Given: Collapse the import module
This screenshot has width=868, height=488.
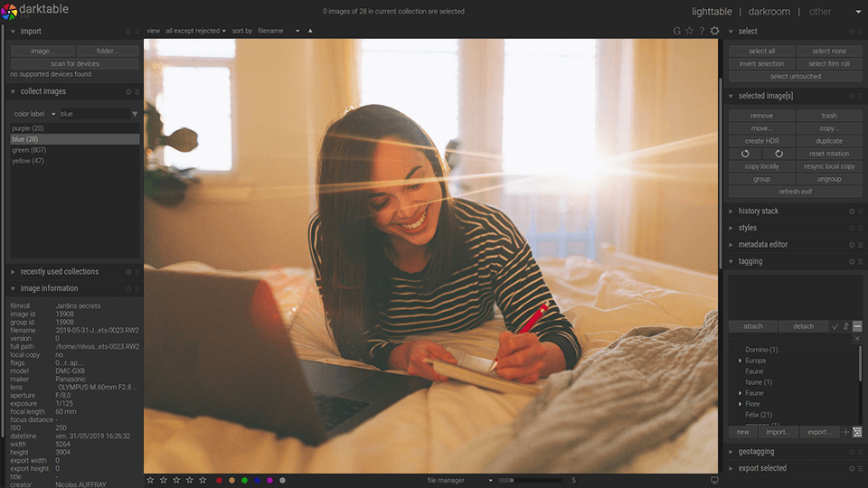Looking at the screenshot, I should coord(13,32).
